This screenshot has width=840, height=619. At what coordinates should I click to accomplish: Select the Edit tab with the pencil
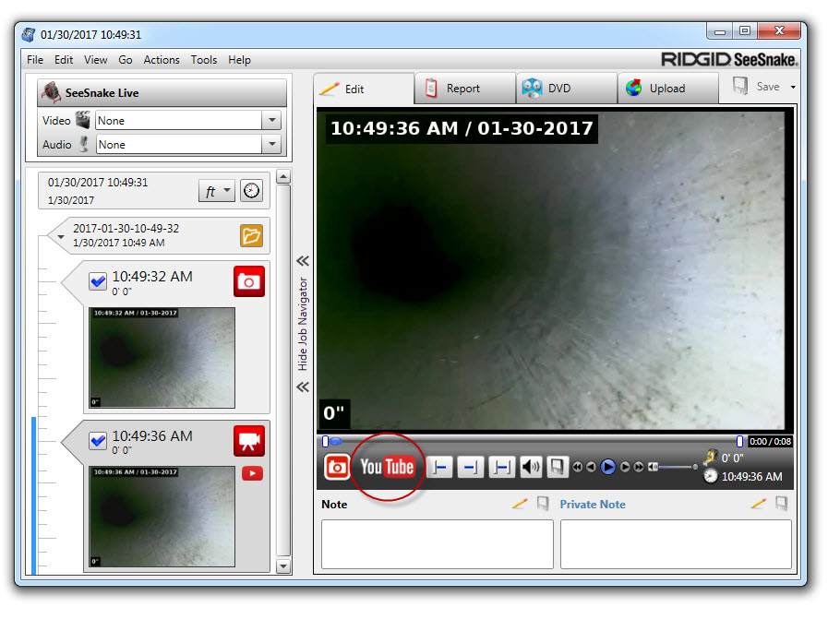364,89
